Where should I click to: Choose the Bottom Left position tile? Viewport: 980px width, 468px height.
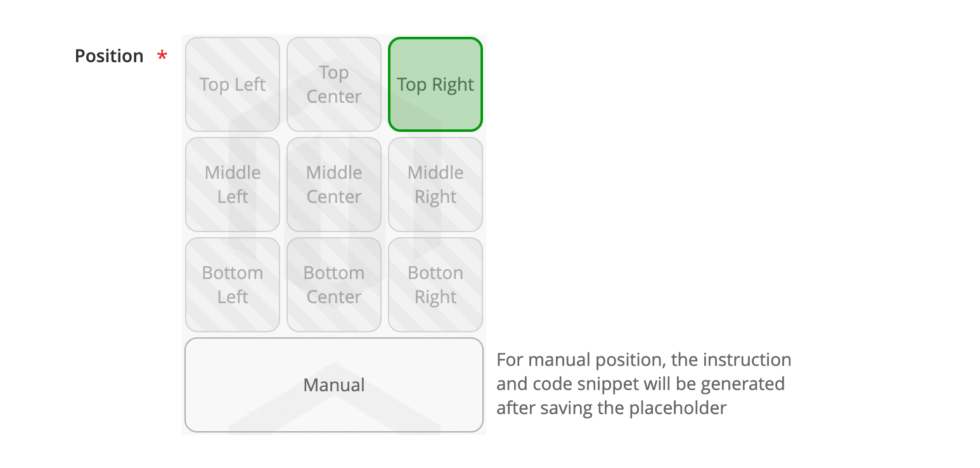pos(233,285)
